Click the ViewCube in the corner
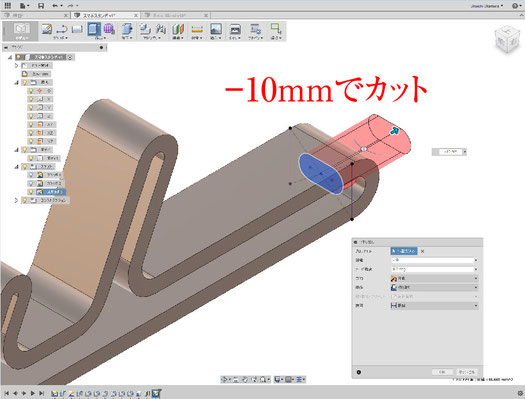Screen dimensions: 525x399 click(507, 39)
